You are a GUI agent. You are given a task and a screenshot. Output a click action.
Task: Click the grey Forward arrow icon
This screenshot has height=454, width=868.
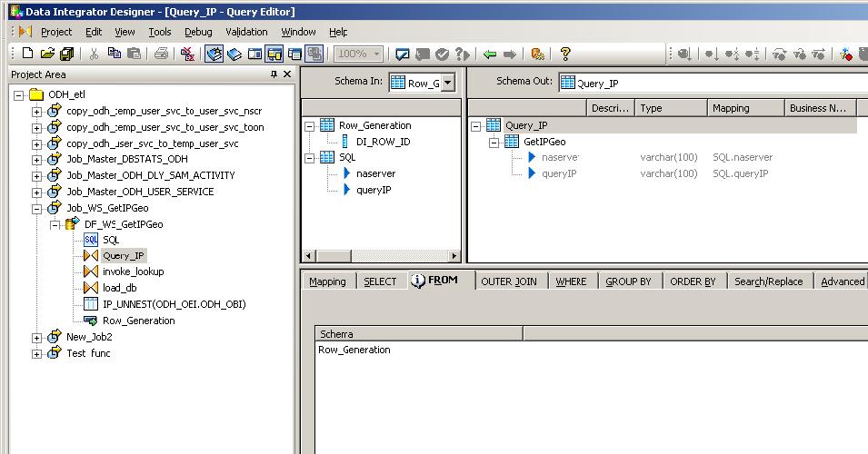coord(510,54)
